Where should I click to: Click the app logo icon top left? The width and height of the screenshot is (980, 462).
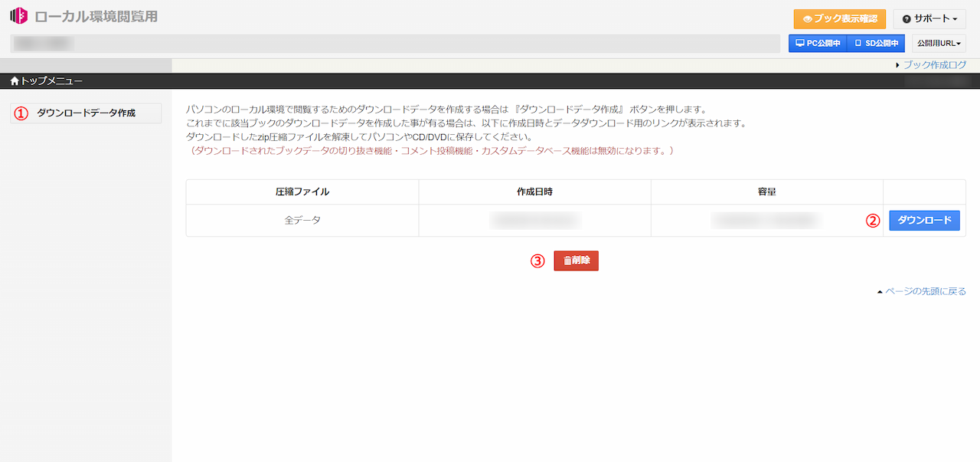(19, 14)
